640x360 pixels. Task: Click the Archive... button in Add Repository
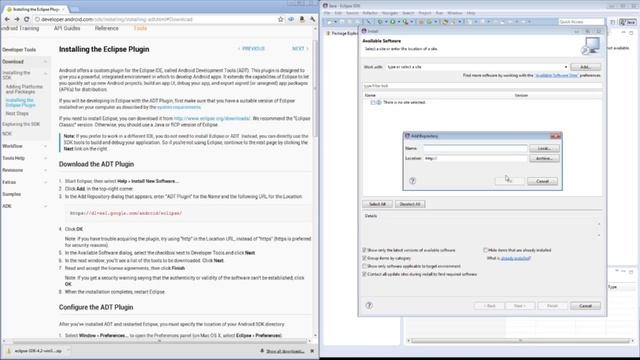(x=544, y=158)
